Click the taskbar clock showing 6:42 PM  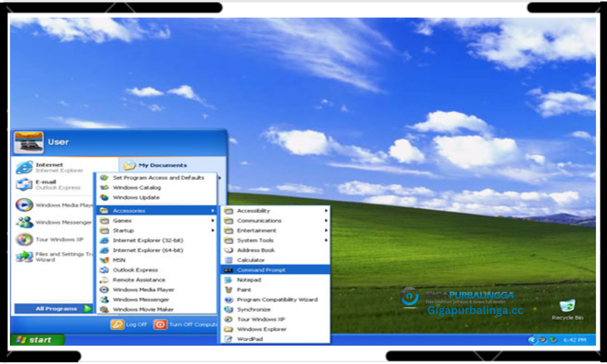point(576,340)
